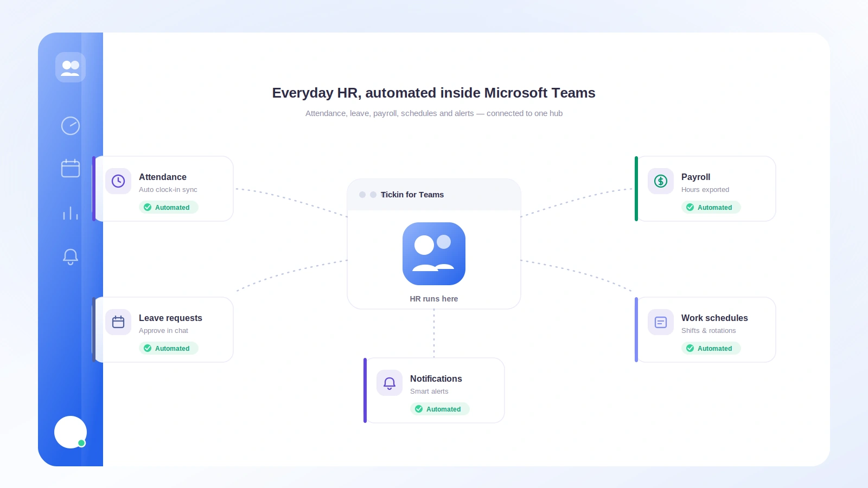
Task: Click the subtitle about one connected hub
Action: click(x=434, y=113)
